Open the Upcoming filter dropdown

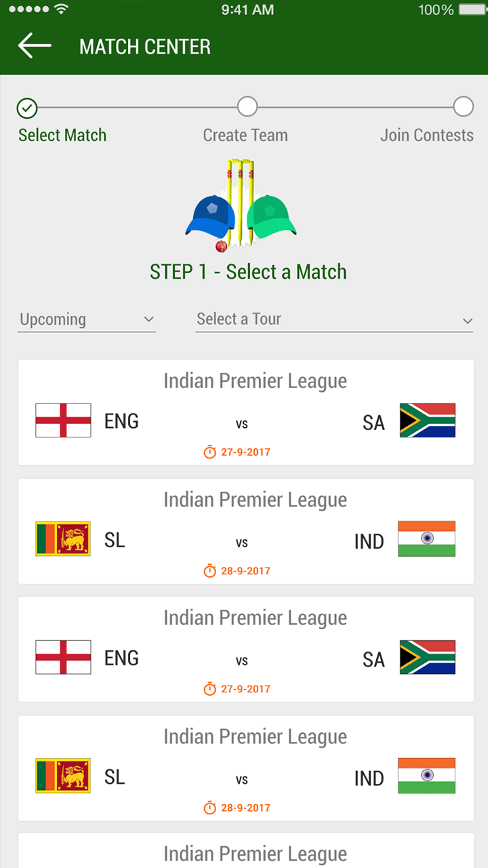coord(87,319)
